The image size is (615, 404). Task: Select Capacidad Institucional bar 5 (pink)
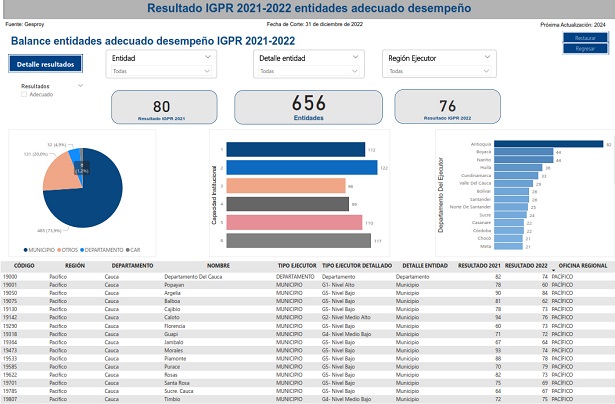click(x=295, y=222)
